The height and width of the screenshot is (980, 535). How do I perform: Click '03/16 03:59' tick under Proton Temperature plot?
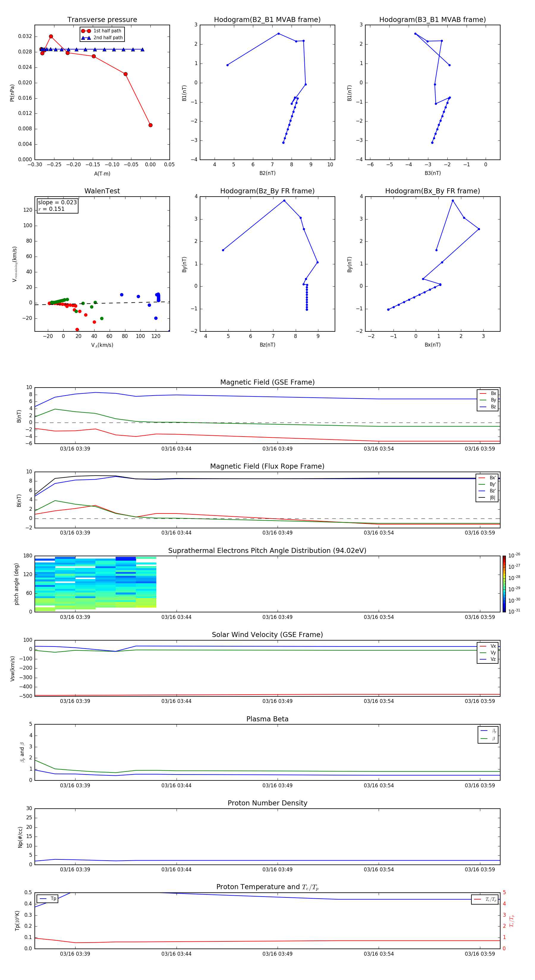pos(480,954)
